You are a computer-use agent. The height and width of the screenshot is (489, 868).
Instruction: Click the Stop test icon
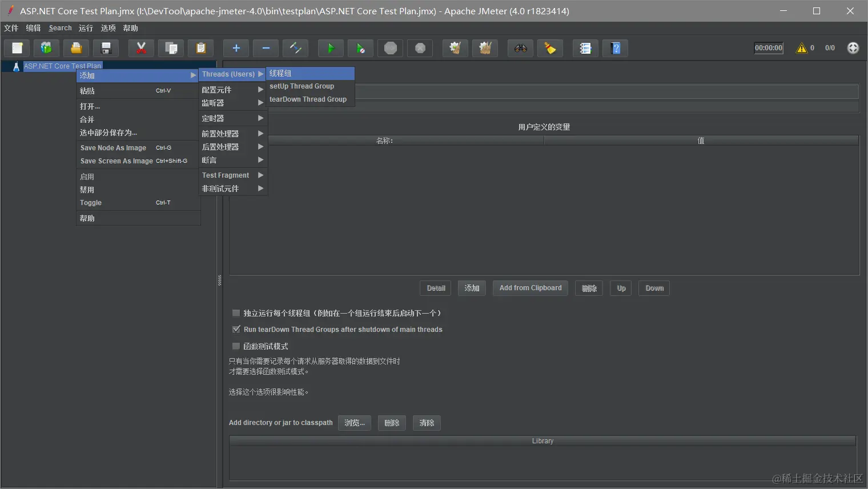[390, 49]
